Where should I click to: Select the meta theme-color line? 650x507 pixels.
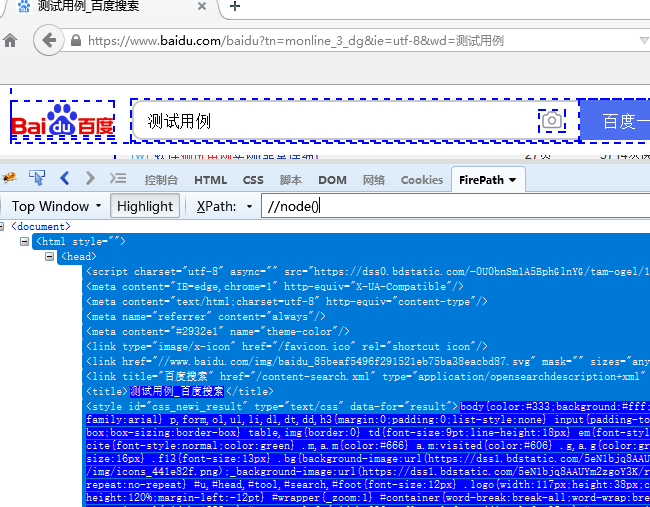coord(218,332)
